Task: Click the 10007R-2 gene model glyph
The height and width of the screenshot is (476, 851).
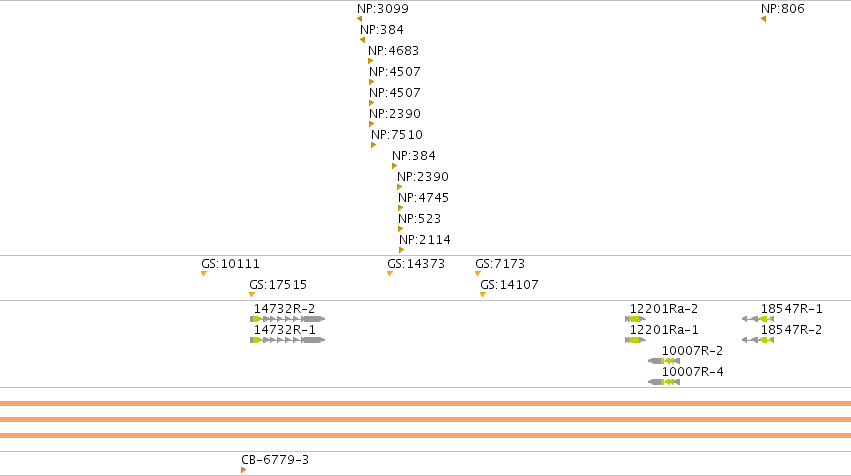Action: coord(664,361)
